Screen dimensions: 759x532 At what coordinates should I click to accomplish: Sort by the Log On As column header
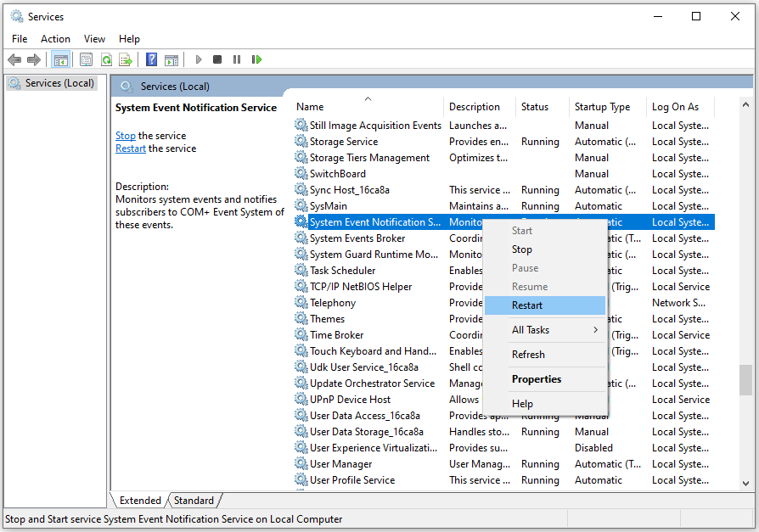pyautogui.click(x=680, y=106)
